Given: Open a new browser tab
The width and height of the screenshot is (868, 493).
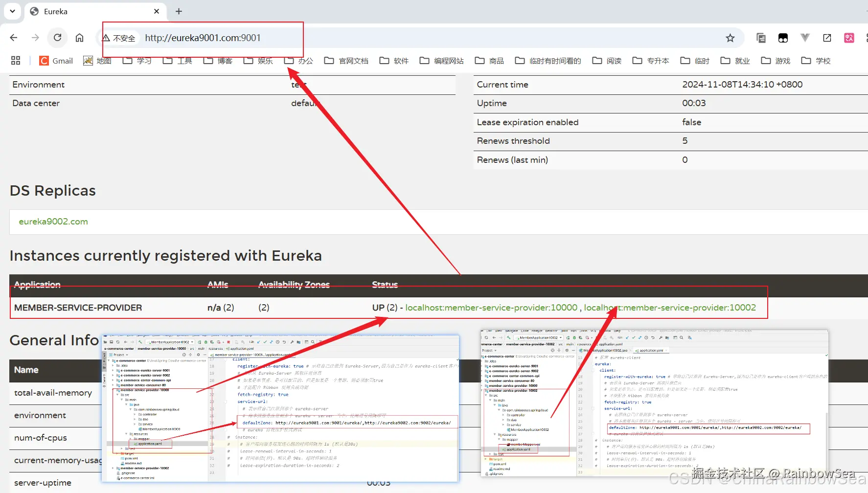Looking at the screenshot, I should click(179, 11).
